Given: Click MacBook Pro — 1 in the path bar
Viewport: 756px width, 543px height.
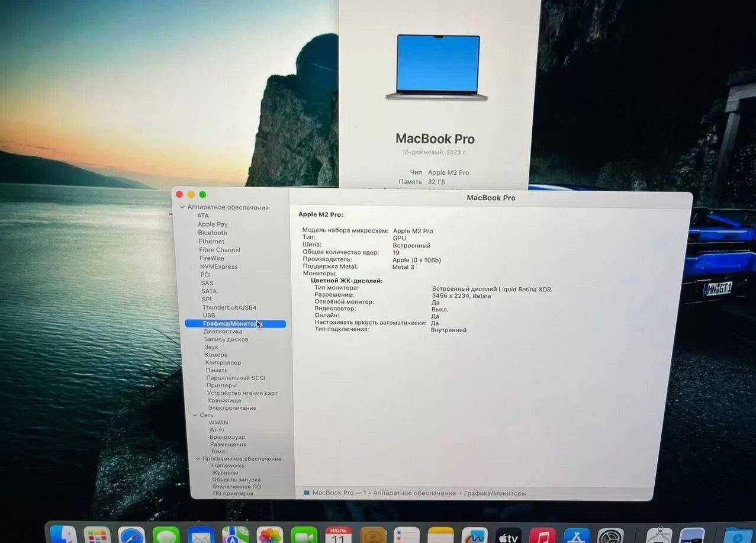Looking at the screenshot, I should 334,493.
